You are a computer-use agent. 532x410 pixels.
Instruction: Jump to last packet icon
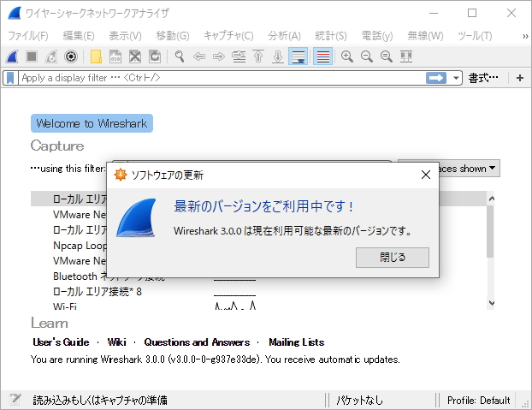click(x=278, y=56)
